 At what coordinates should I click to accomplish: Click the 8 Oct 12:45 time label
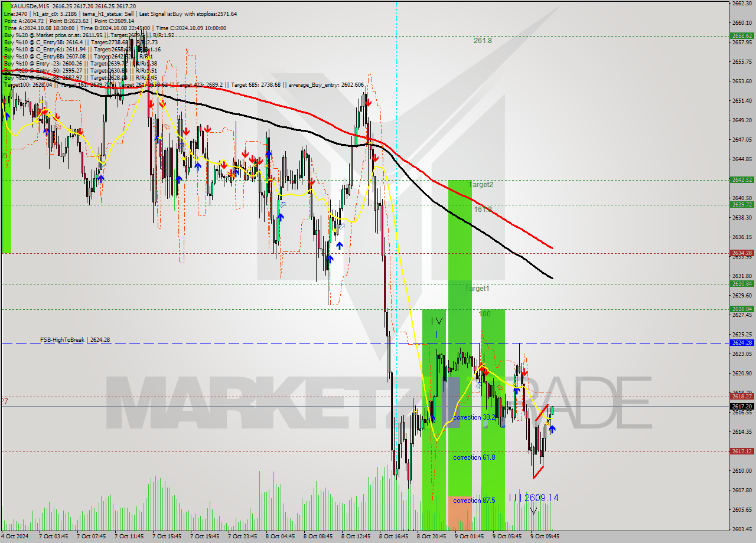tap(356, 537)
